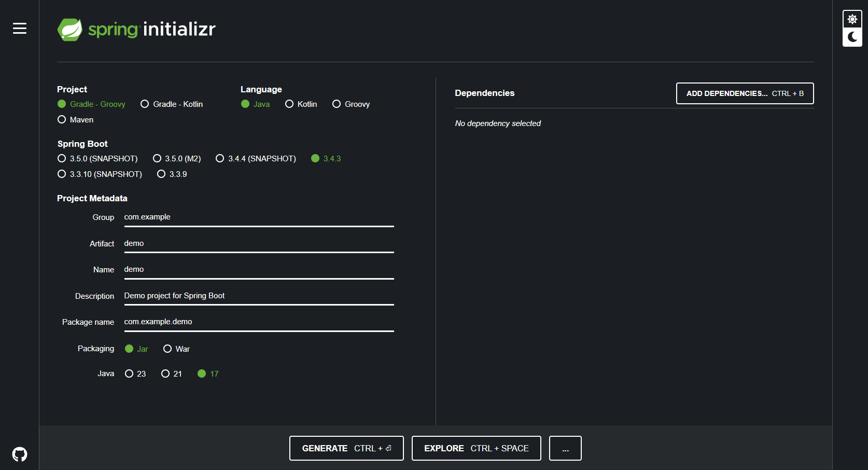
Task: Edit the Name field
Action: [x=259, y=270]
